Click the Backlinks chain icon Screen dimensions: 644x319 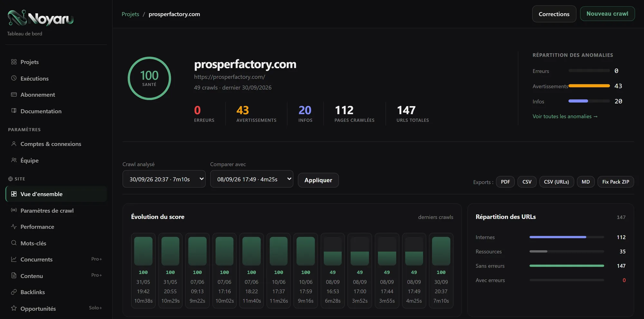[14, 292]
